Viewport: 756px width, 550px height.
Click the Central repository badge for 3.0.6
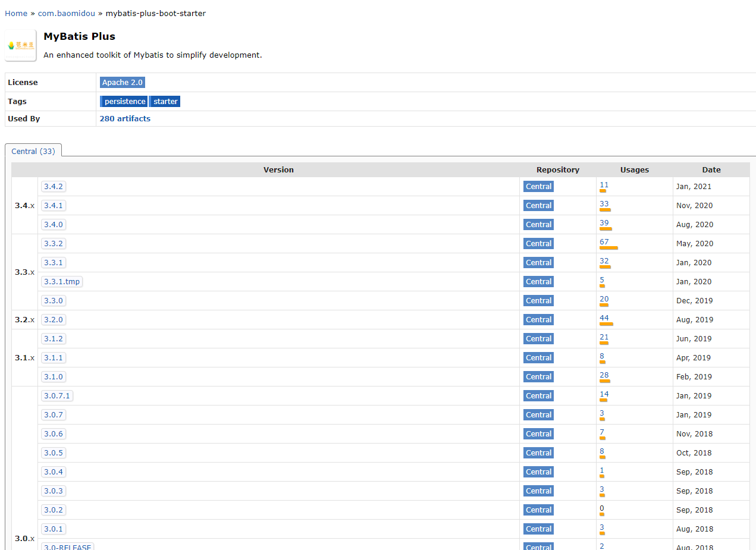pos(538,433)
